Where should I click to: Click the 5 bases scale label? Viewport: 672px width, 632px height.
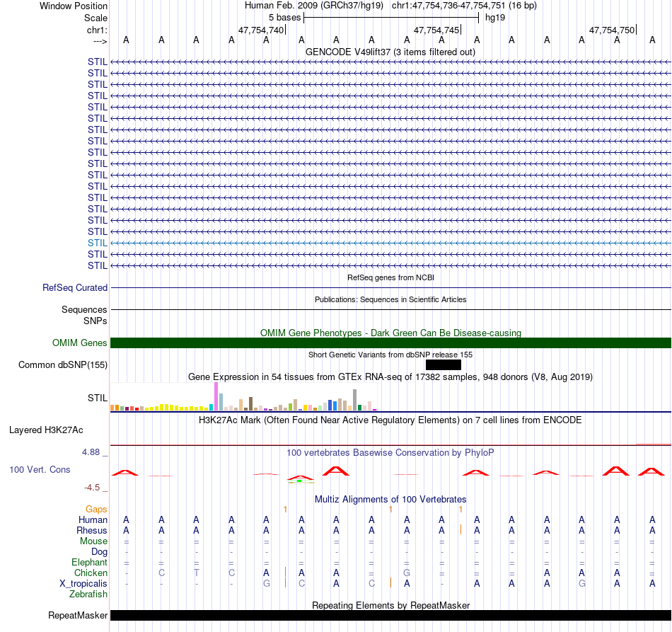tap(284, 18)
